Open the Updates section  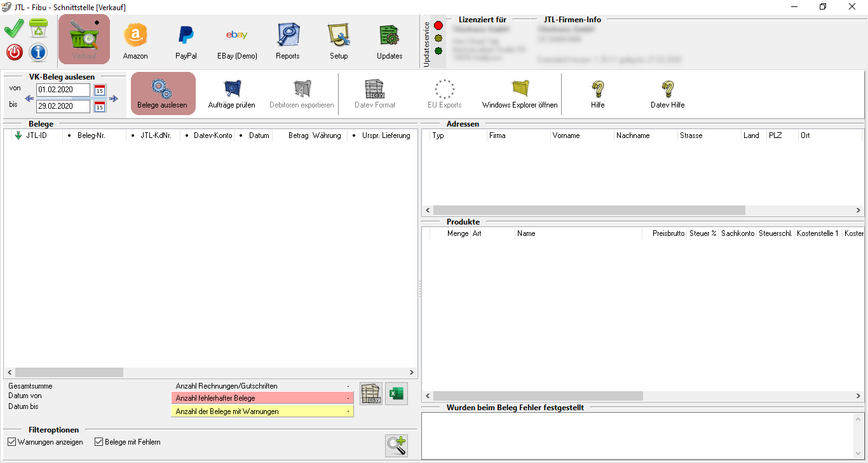pos(390,40)
